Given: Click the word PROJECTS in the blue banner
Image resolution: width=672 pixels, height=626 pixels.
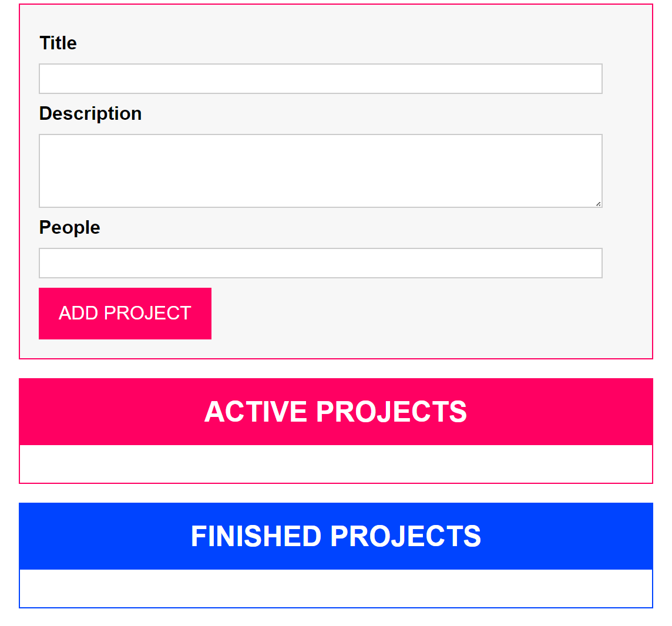Looking at the screenshot, I should [405, 536].
